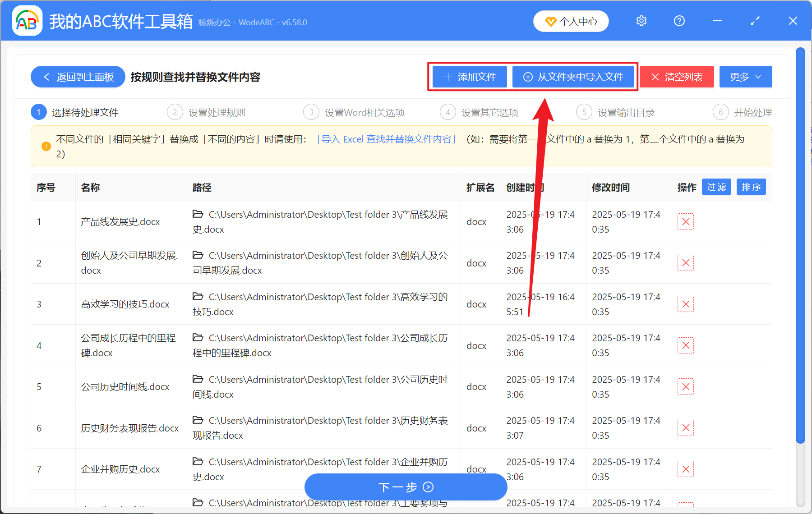The width and height of the screenshot is (812, 514).
Task: Click 返回到主面板 to go back
Action: click(x=78, y=77)
